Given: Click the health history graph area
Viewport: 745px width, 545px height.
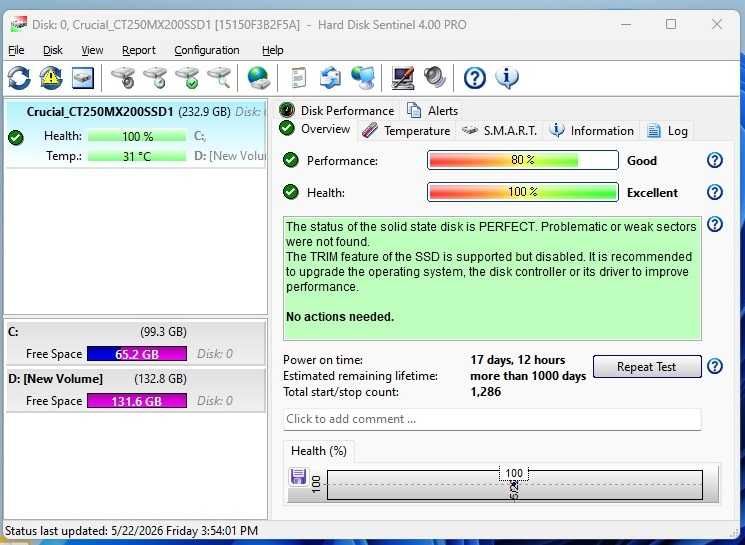Looking at the screenshot, I should (x=515, y=485).
